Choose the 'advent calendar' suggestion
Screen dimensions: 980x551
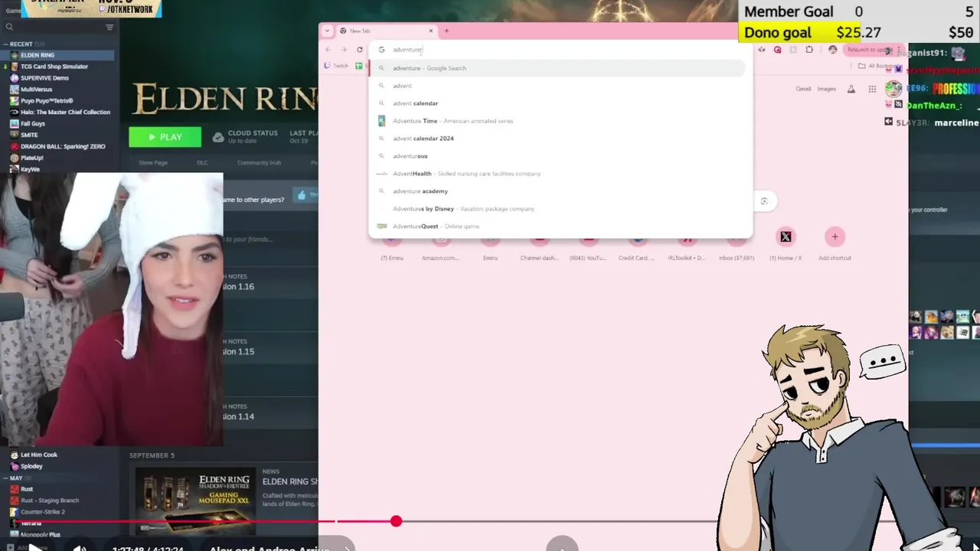tap(557, 103)
